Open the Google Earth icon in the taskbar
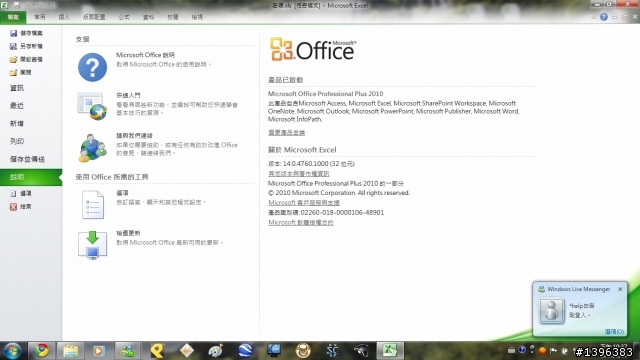The image size is (640, 360). [245, 351]
